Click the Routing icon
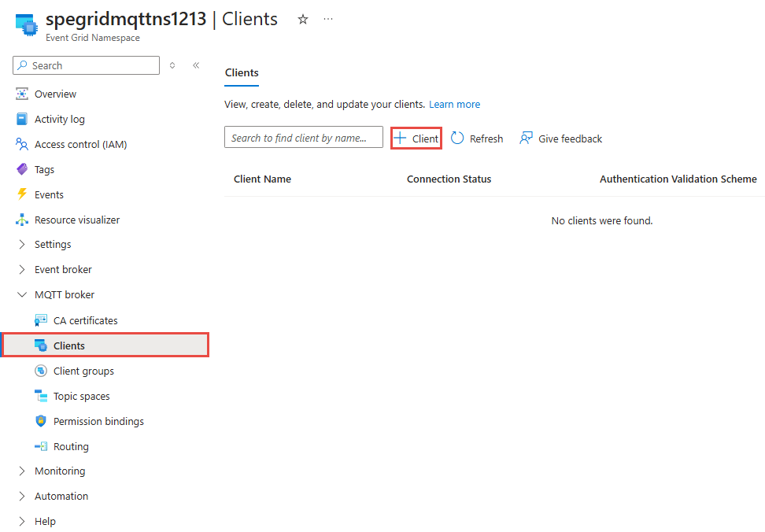 pyautogui.click(x=41, y=446)
